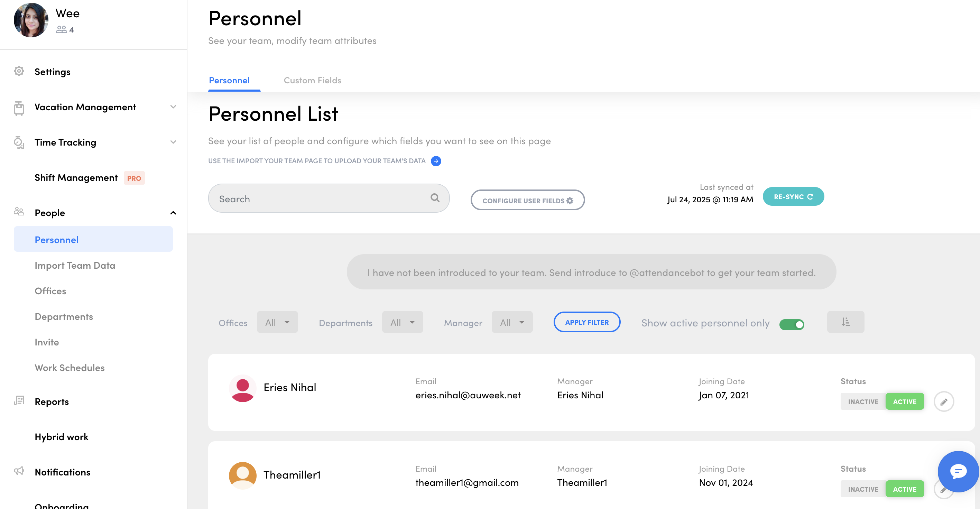Viewport: 980px width, 509px height.
Task: Click the Apply Filter button
Action: [x=586, y=322]
